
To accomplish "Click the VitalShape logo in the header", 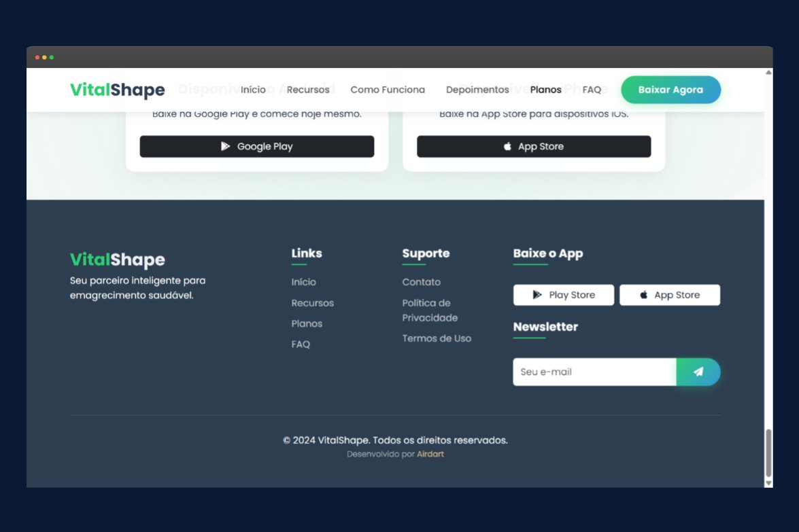I will click(x=117, y=89).
